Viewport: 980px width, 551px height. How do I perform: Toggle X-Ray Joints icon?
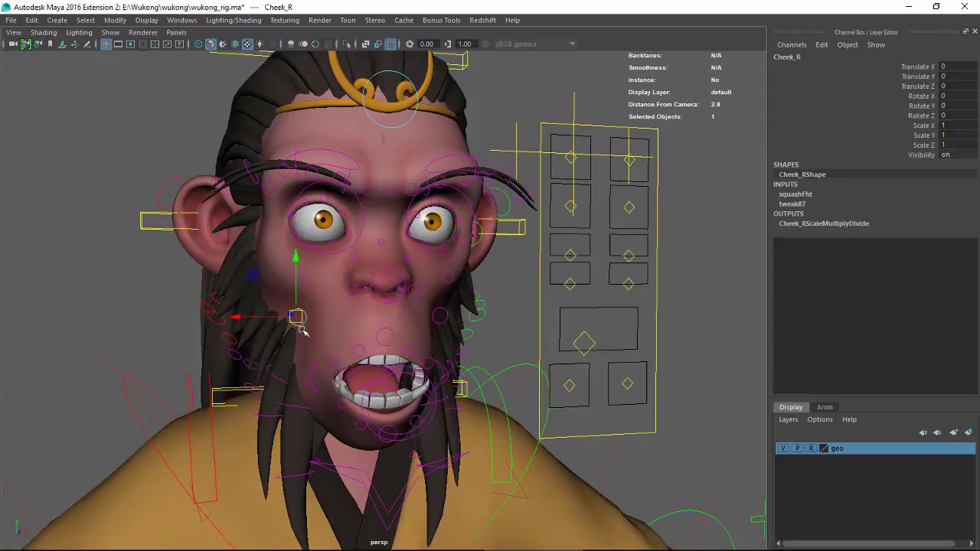tap(390, 44)
